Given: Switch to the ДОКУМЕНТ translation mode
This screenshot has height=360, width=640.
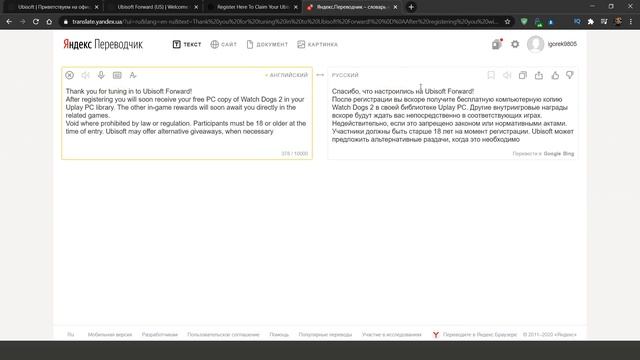Looking at the screenshot, I should click(267, 44).
